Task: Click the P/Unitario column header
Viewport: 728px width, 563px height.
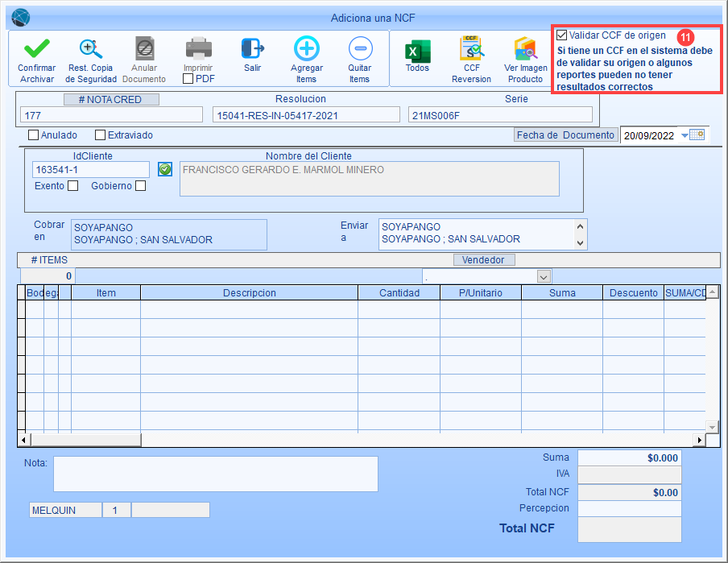Action: click(x=481, y=293)
